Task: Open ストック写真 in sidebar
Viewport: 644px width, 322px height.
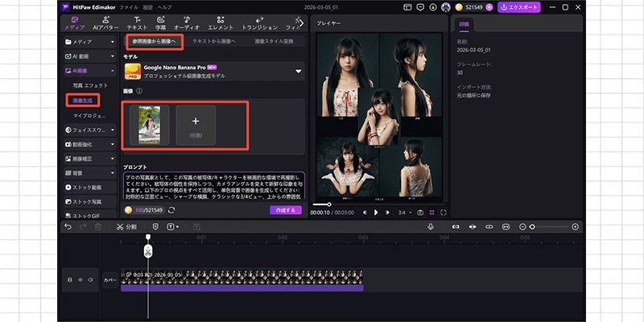Action: coord(89,202)
